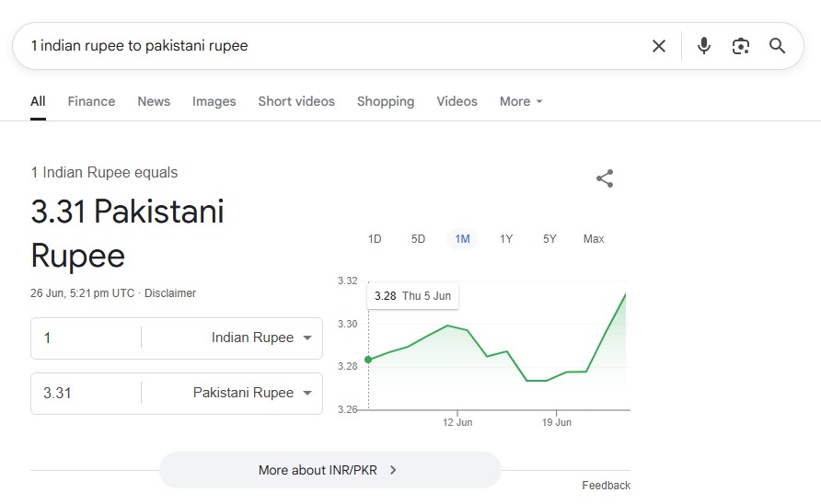821x504 pixels.
Task: Switch to the Finance tab
Action: point(91,101)
